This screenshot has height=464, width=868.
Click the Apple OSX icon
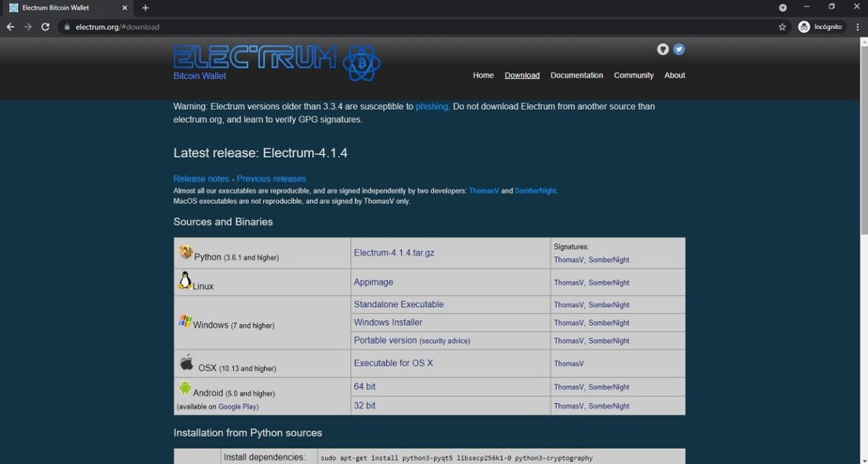(187, 361)
